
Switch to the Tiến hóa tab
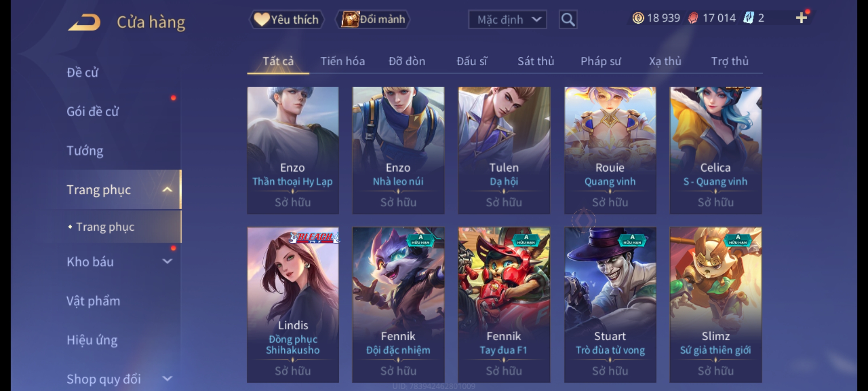pos(342,61)
